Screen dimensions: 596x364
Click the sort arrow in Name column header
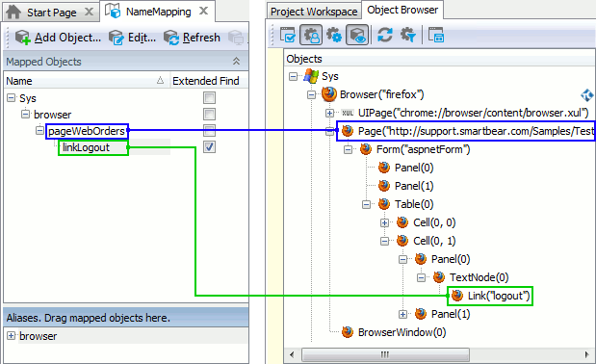(x=161, y=81)
